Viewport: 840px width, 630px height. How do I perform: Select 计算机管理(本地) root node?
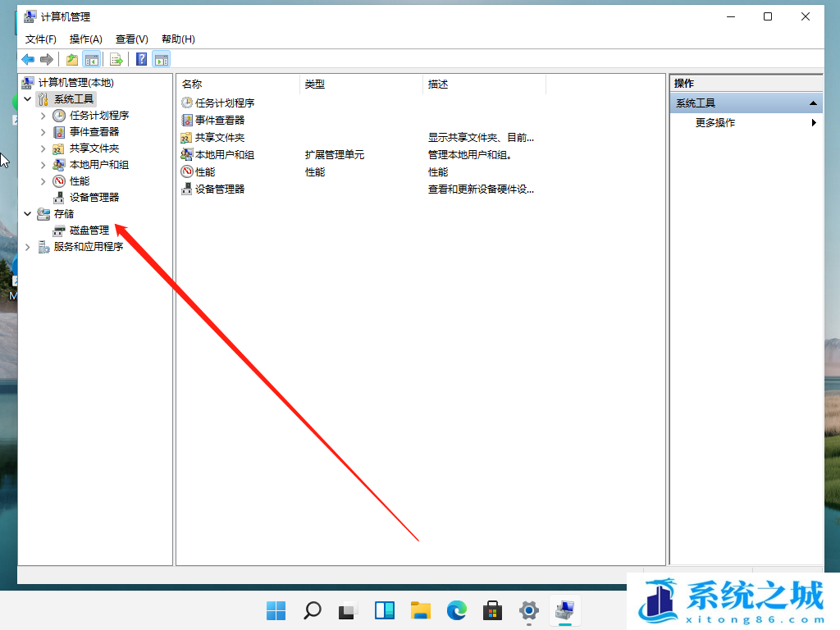76,83
